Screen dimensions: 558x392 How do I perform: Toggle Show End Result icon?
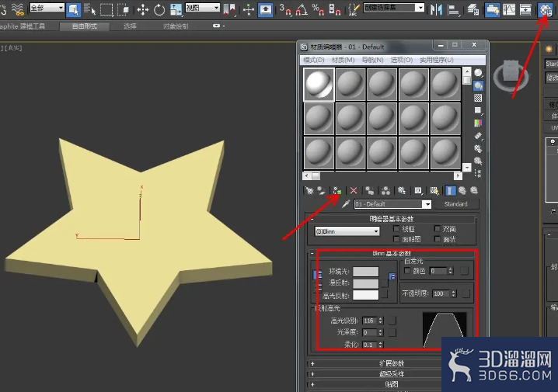coord(450,190)
